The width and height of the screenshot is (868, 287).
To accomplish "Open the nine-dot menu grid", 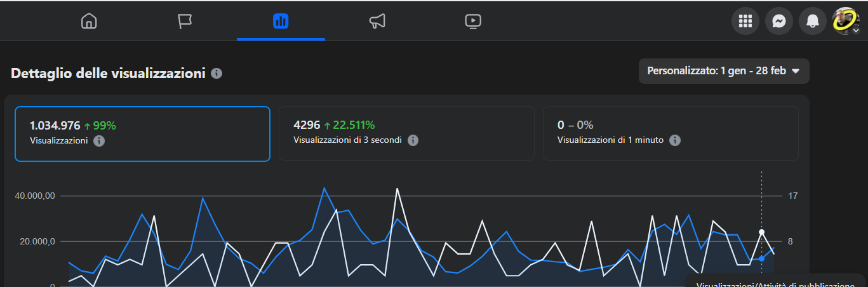I will [745, 22].
